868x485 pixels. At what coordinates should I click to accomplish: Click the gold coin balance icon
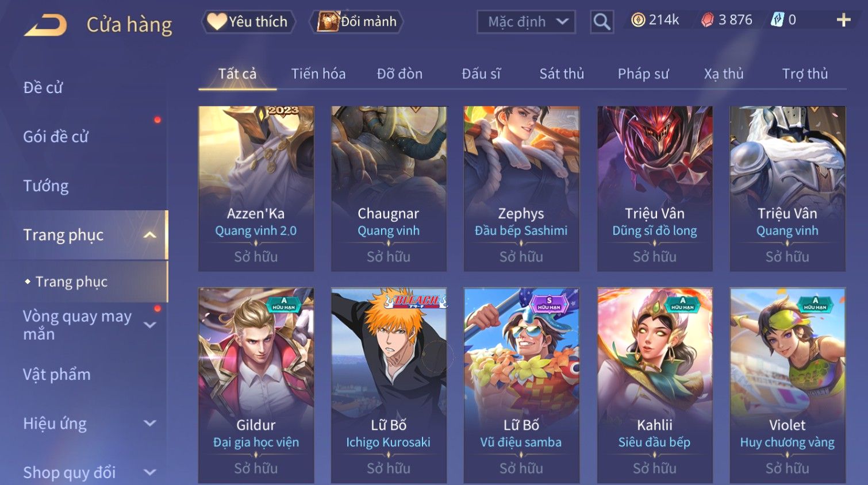(638, 20)
